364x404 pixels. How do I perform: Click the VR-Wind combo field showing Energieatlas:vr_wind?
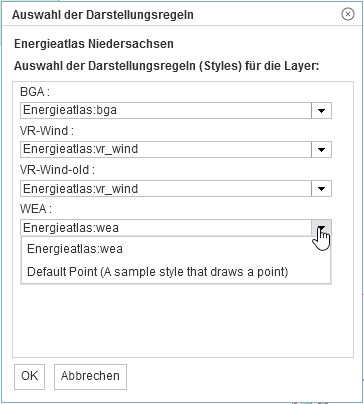[166, 150]
